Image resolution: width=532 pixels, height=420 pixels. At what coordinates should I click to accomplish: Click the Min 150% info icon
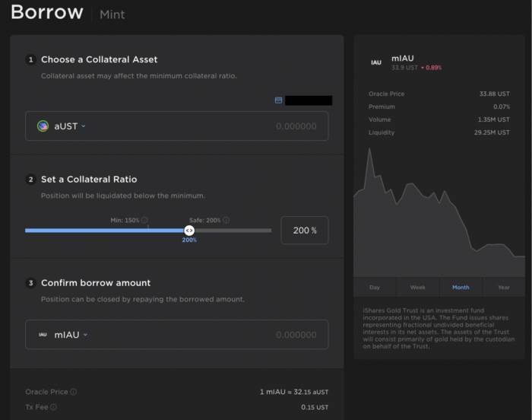click(x=144, y=220)
